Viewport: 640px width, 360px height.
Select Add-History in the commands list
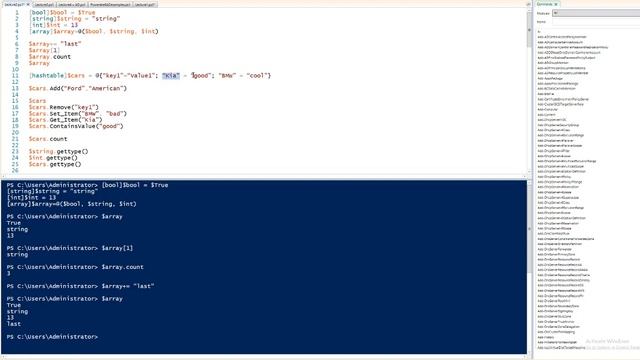click(546, 337)
